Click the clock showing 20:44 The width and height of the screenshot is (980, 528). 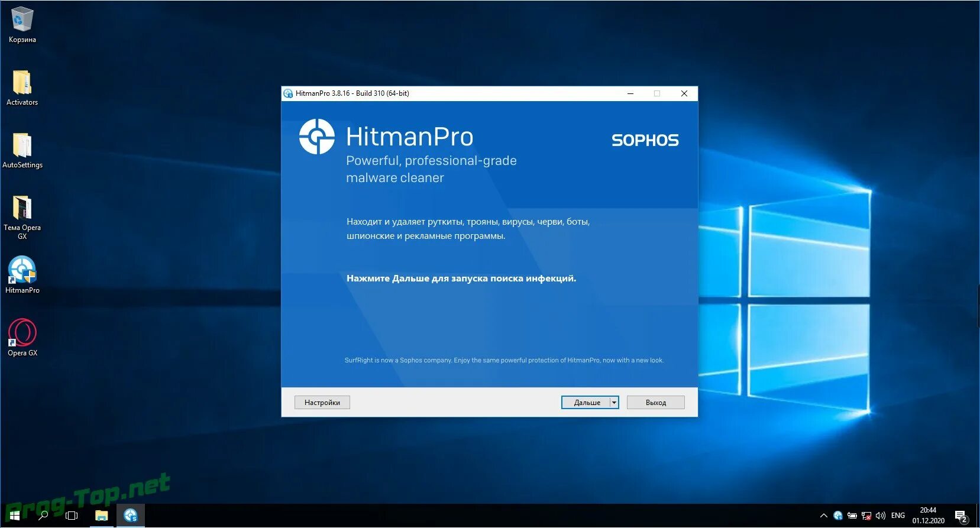[x=928, y=516]
